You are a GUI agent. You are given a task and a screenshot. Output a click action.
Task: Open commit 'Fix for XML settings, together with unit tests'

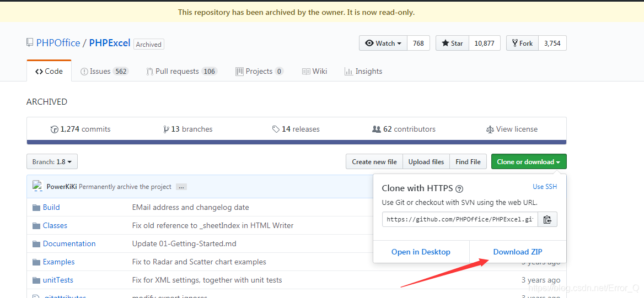point(207,280)
